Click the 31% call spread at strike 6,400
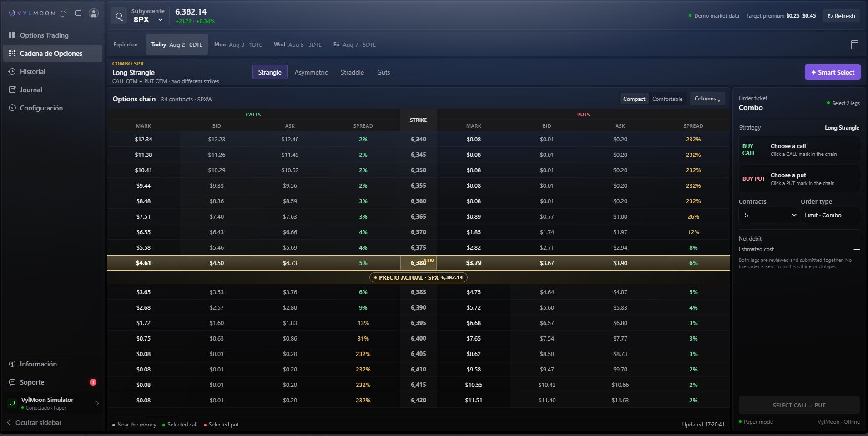 (x=363, y=338)
